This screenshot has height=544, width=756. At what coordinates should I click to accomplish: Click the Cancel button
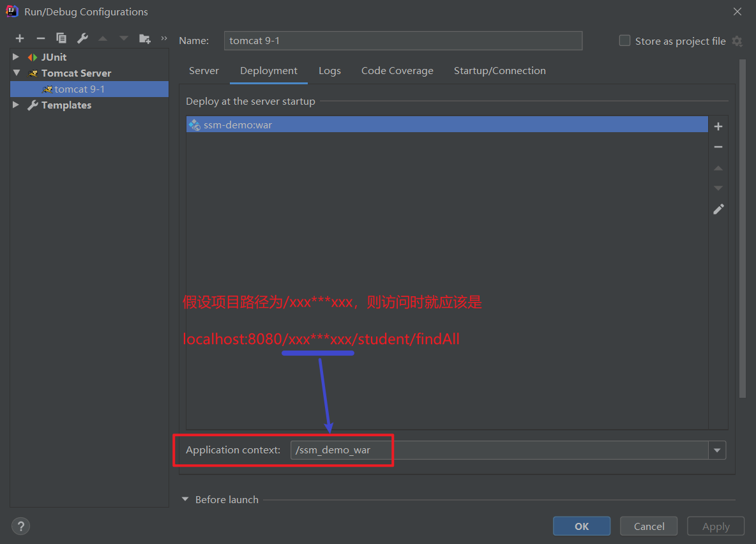coord(649,526)
